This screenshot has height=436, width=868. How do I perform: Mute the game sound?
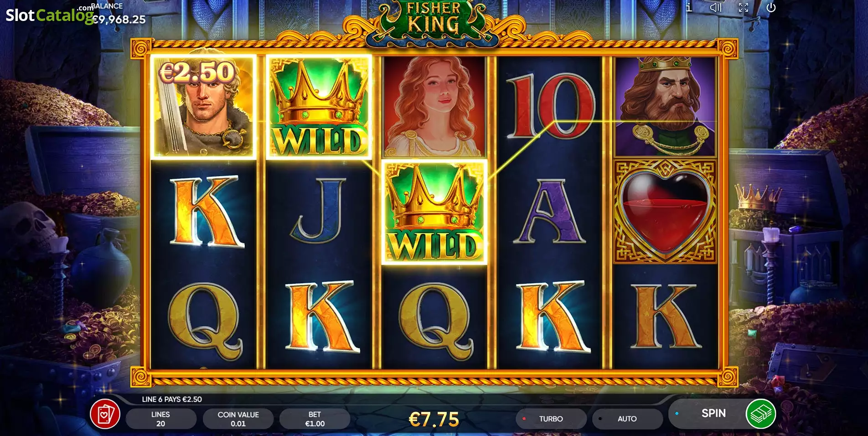[x=716, y=7]
